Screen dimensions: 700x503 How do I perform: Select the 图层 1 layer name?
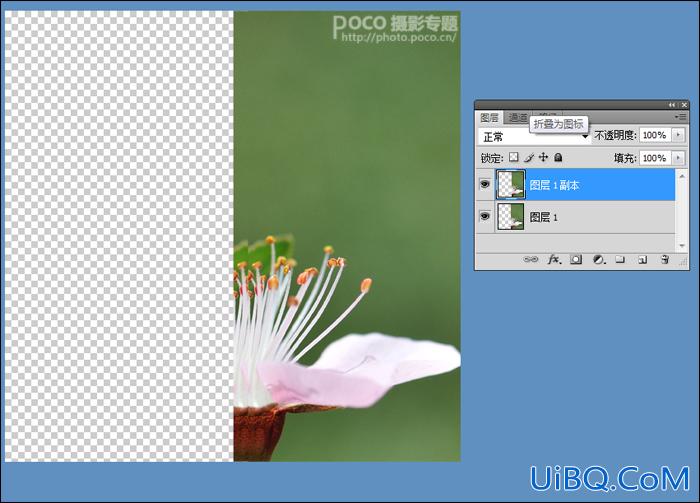[x=543, y=217]
